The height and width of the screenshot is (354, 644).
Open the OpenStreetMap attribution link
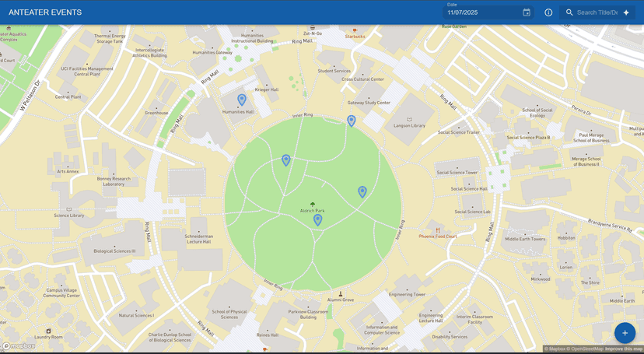(587, 349)
